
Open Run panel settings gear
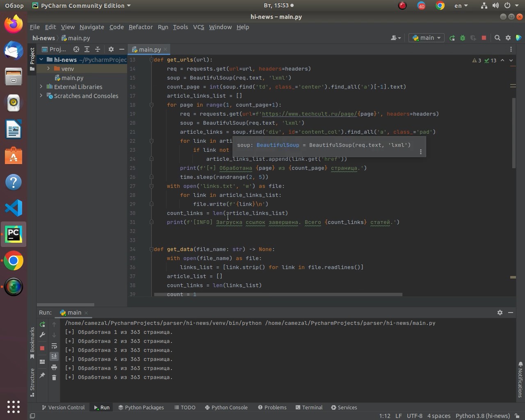pyautogui.click(x=500, y=313)
